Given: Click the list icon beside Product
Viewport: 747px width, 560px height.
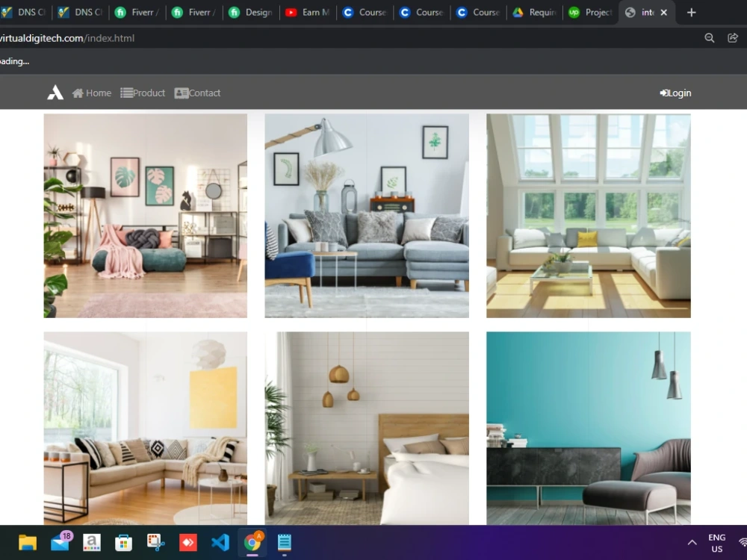Looking at the screenshot, I should point(126,93).
